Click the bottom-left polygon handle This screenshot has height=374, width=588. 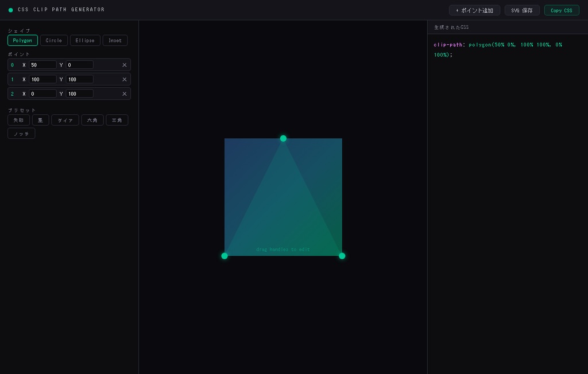225,256
